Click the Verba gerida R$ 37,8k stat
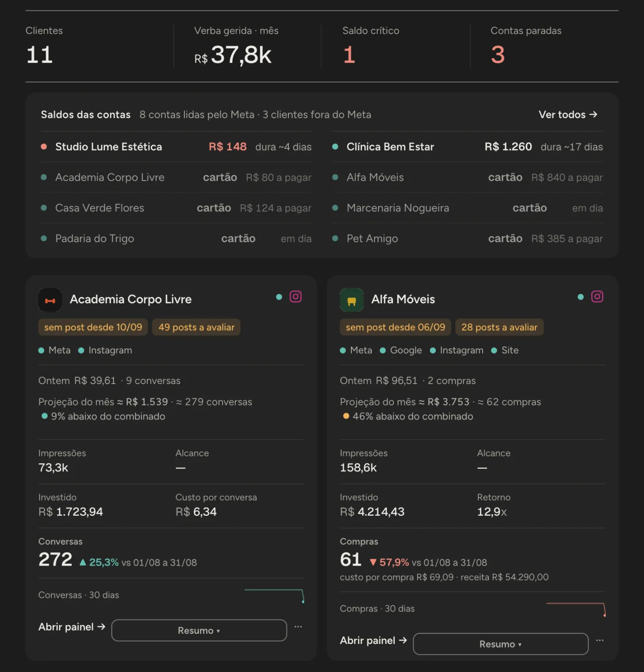Screen dimensions: 644x672 [x=236, y=46]
